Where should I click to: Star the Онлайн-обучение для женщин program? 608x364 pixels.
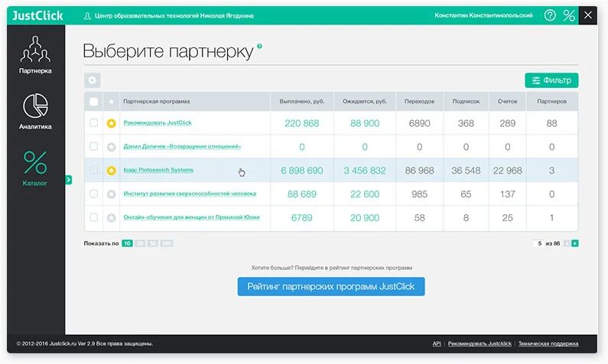112,218
